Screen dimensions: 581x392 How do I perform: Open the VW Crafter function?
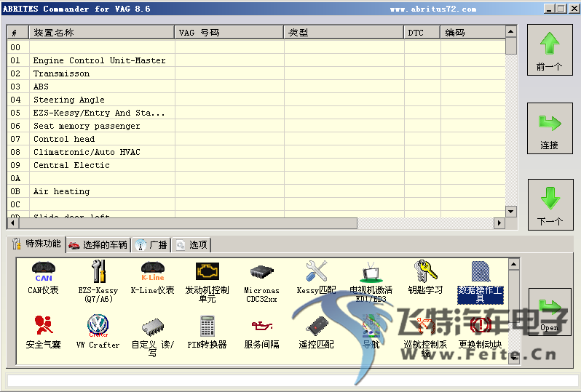coord(98,332)
